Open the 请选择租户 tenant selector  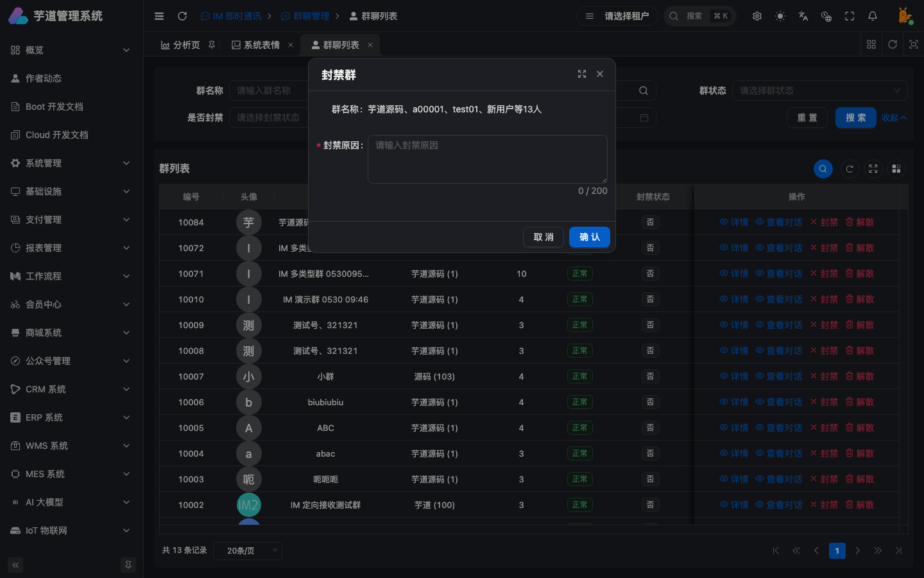(617, 16)
